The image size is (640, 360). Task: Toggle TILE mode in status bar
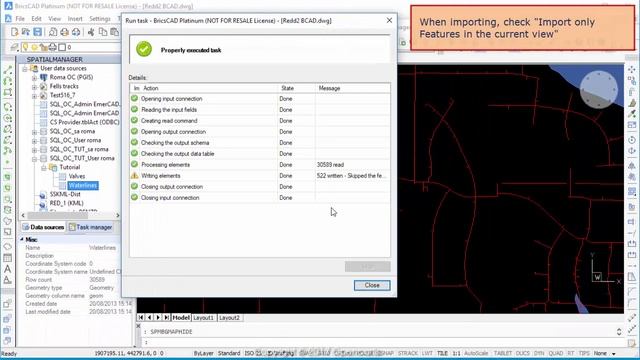[x=442, y=353]
